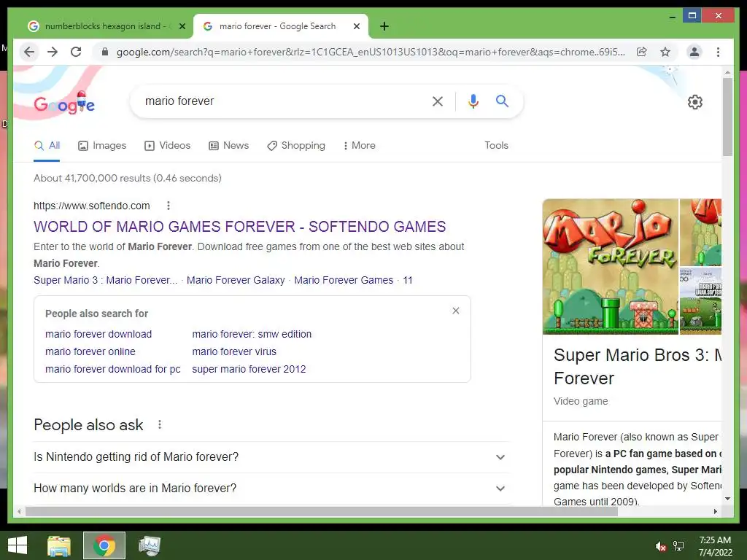Open Chrome's three-dot menu
The height and width of the screenshot is (560, 747).
(x=718, y=52)
